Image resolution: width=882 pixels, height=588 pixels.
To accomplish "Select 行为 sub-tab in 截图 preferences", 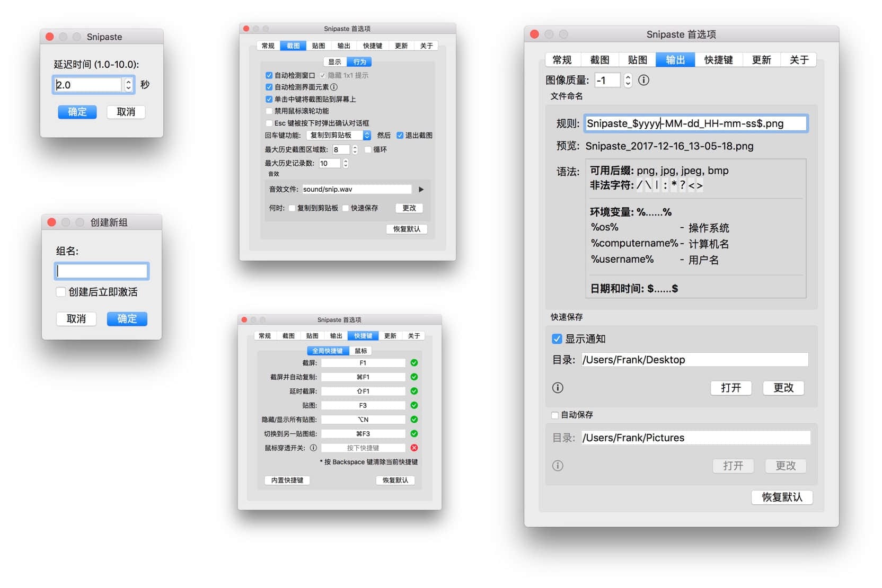I will tap(359, 61).
